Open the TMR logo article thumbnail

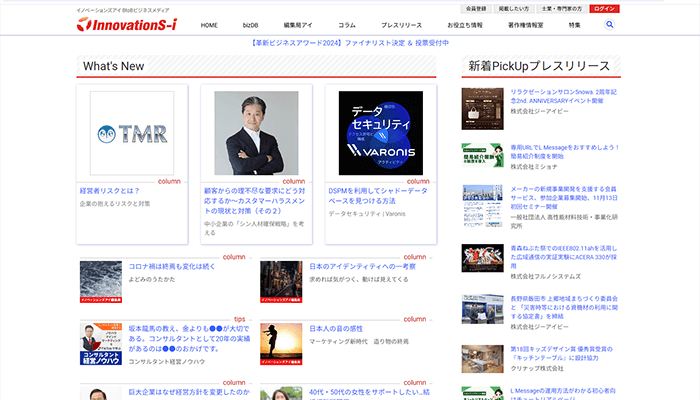(x=132, y=133)
